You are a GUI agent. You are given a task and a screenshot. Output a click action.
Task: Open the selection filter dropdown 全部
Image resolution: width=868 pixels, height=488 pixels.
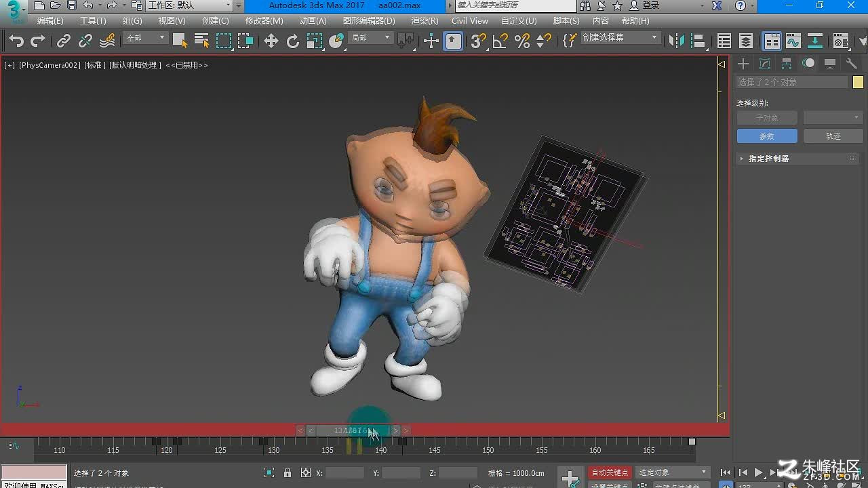146,38
